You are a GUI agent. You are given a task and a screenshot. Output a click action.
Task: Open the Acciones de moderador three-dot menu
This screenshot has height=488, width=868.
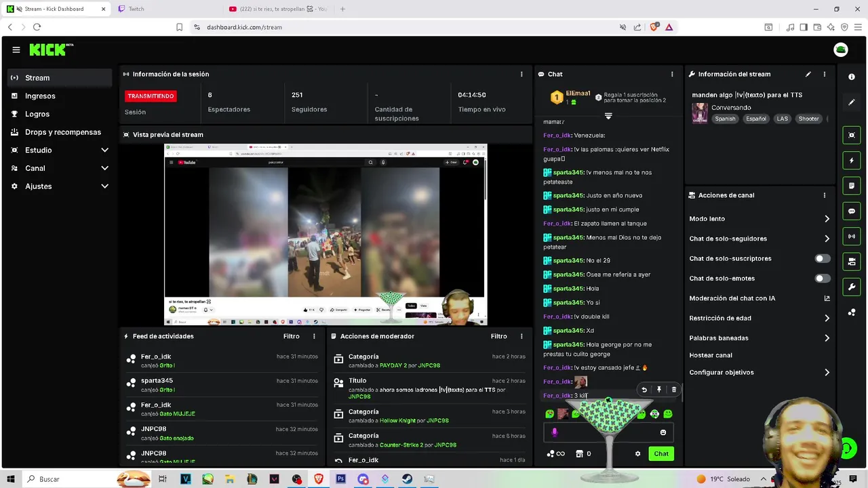pyautogui.click(x=521, y=336)
